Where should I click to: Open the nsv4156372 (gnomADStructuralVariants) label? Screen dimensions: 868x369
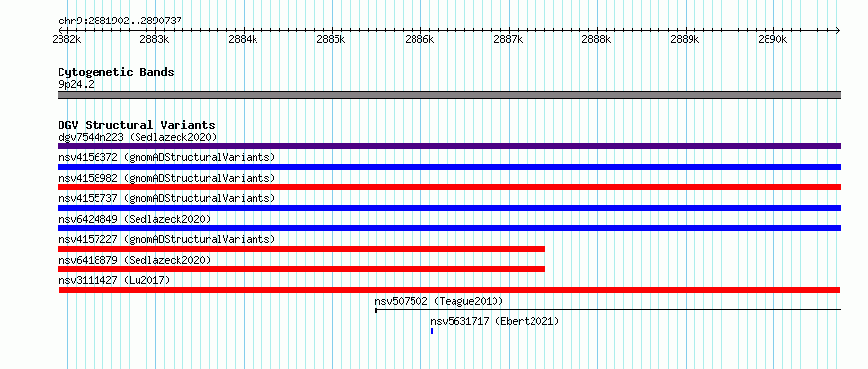coord(167,157)
